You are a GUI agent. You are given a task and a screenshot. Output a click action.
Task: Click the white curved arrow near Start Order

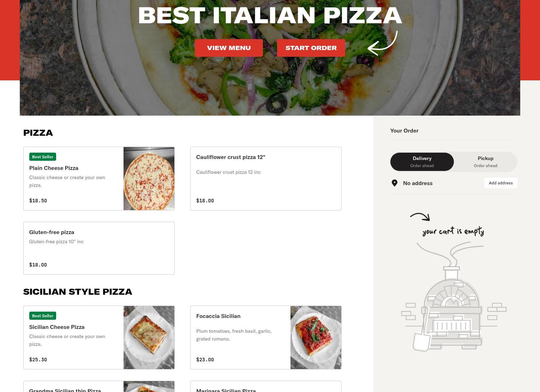(383, 43)
